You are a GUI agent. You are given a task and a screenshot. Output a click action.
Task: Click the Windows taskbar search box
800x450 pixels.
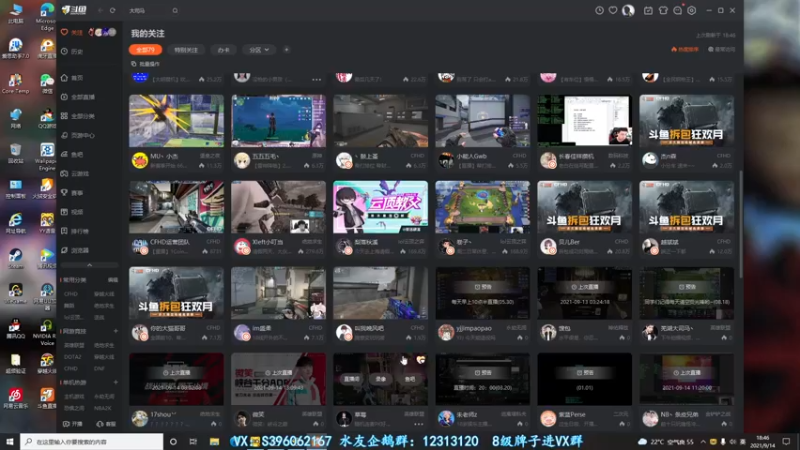point(92,441)
